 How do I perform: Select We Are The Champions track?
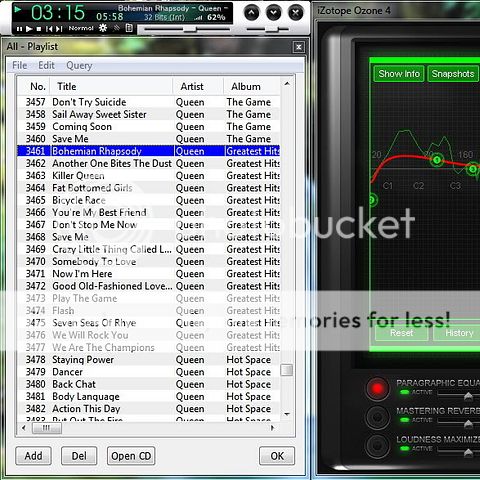[x=149, y=347]
